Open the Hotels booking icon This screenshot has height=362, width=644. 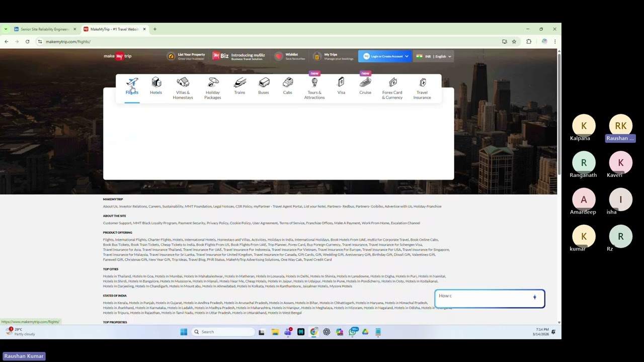point(156,82)
